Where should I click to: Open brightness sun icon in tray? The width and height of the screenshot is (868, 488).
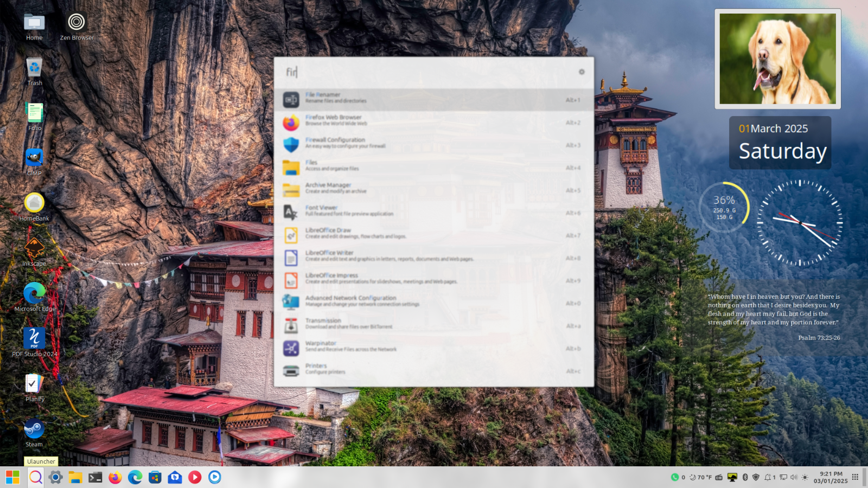pos(805,477)
